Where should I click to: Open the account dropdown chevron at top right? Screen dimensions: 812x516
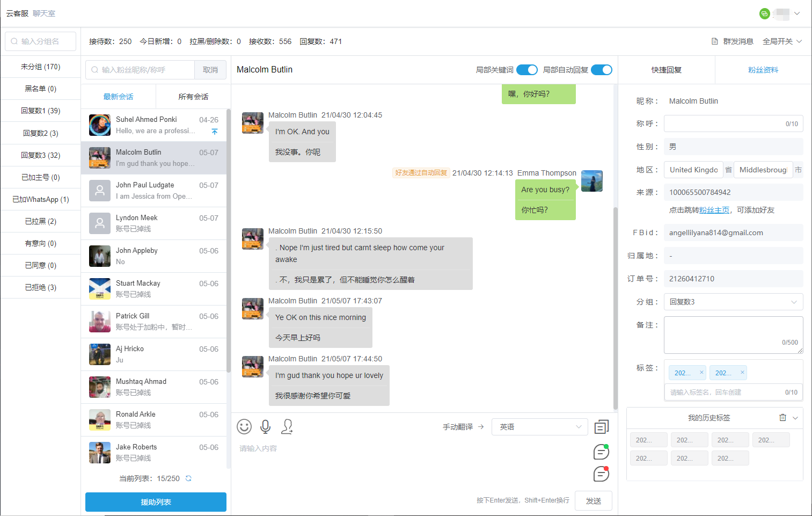[x=797, y=13]
